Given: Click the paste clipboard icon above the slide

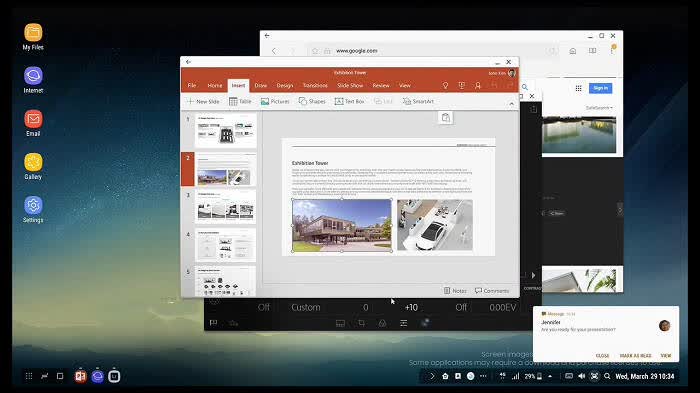Looking at the screenshot, I should coord(446,117).
